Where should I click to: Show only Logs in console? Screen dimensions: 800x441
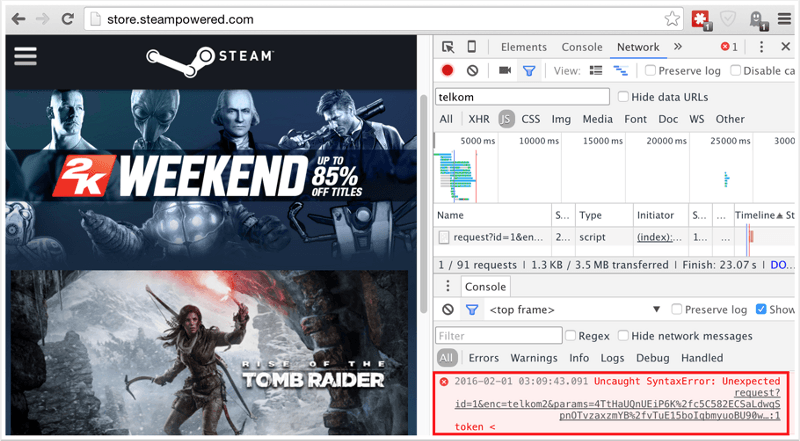(x=612, y=358)
